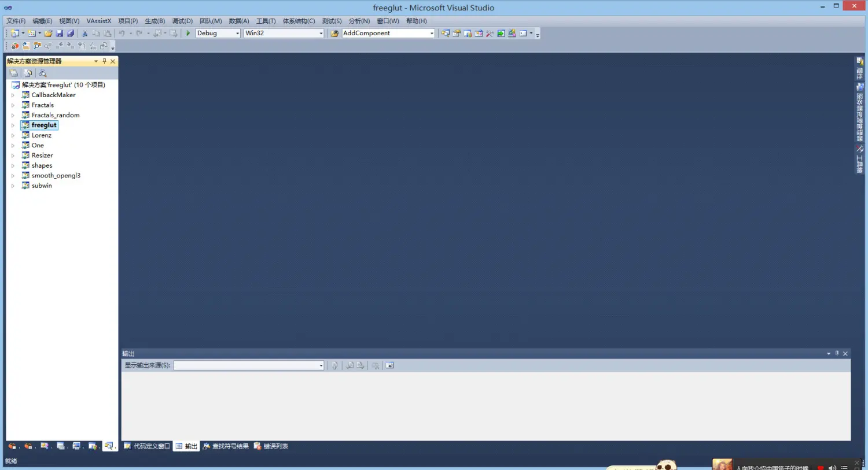Open the Debug configuration dropdown
868x470 pixels.
[x=237, y=34]
